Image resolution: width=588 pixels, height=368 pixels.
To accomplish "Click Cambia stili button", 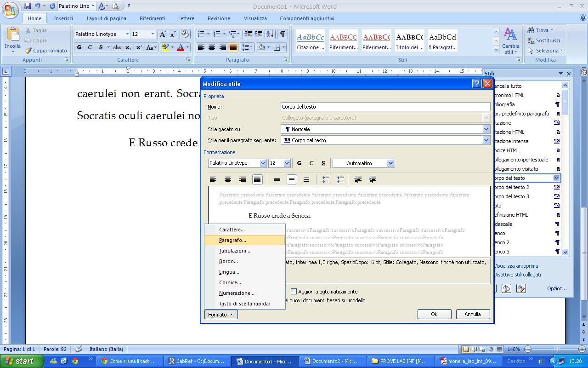I will 510,40.
